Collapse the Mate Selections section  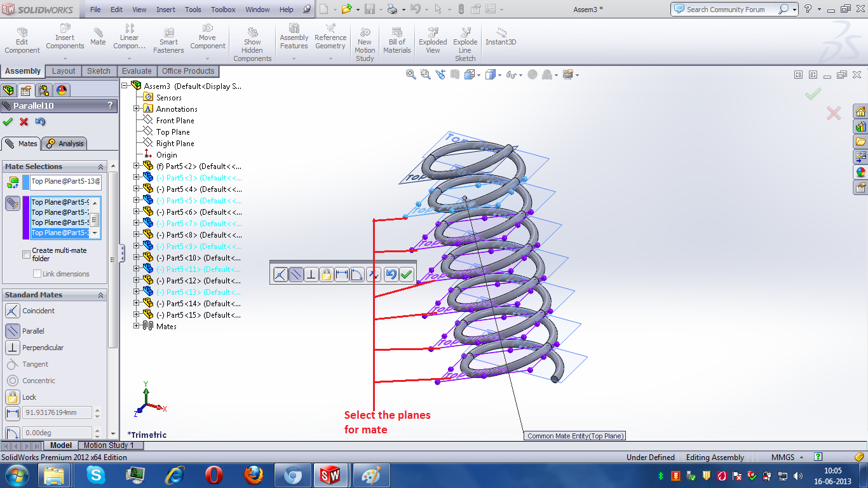click(100, 166)
